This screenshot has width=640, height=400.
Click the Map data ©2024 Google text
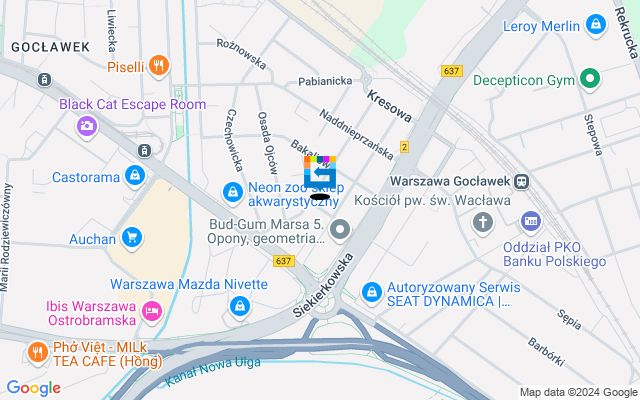(x=578, y=393)
